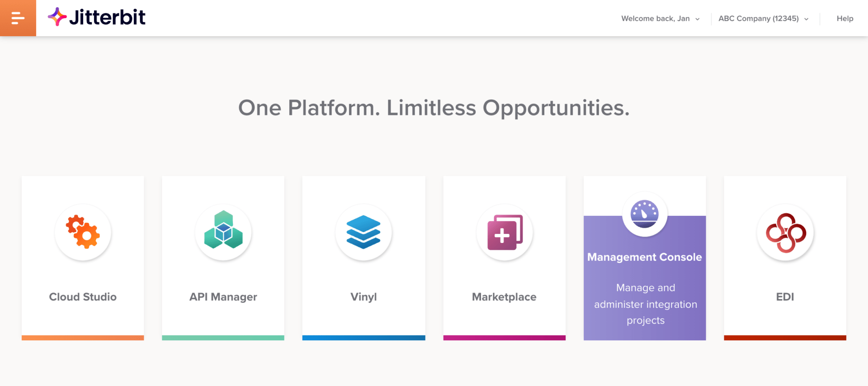Click the Management Console gauge icon
868x386 pixels.
point(645,214)
